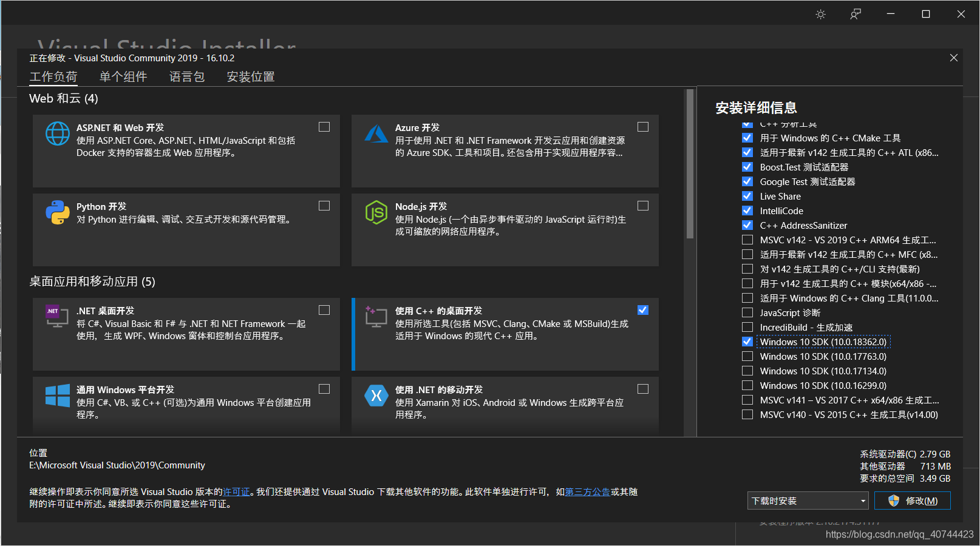Image resolution: width=980 pixels, height=546 pixels.
Task: Open the 第三方公告 third-party notices link
Action: coord(587,492)
